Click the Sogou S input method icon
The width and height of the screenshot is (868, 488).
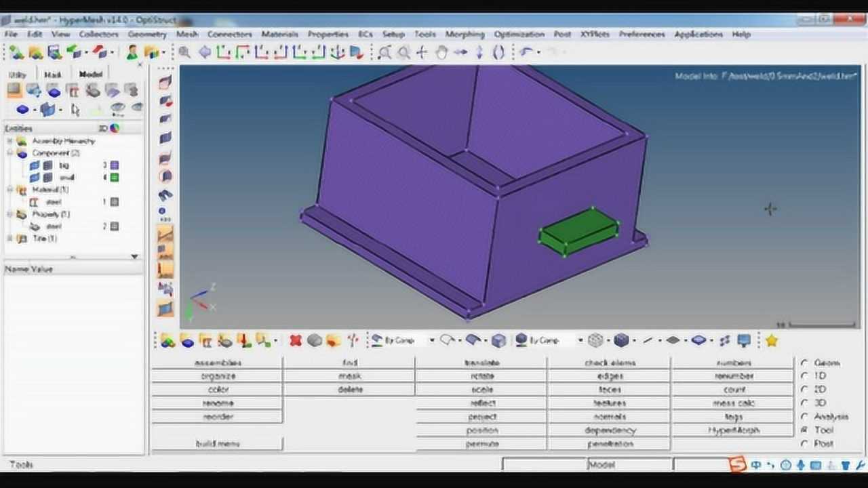[x=737, y=464]
